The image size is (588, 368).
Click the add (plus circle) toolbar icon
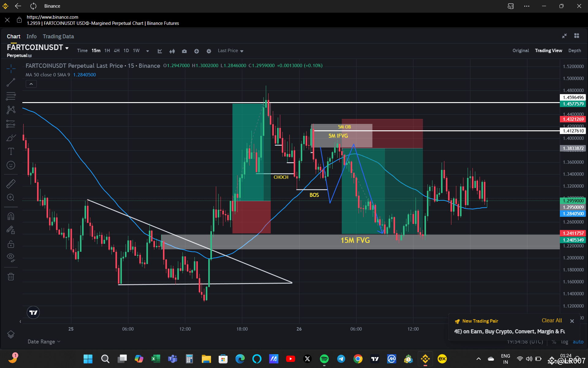click(x=197, y=51)
